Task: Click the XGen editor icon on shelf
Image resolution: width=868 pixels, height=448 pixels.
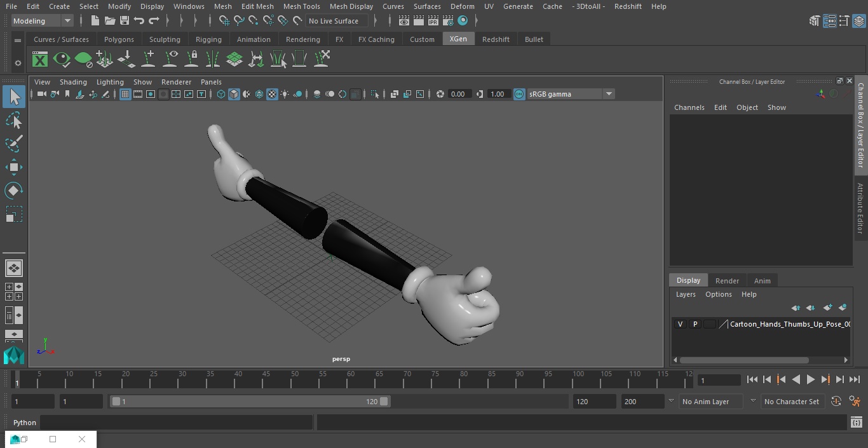Action: 40,60
